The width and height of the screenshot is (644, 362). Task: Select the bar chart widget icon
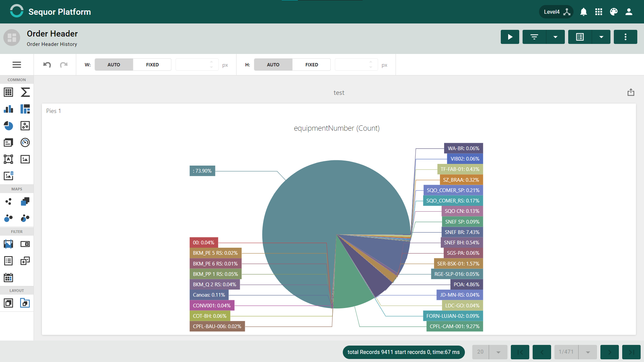click(8, 109)
